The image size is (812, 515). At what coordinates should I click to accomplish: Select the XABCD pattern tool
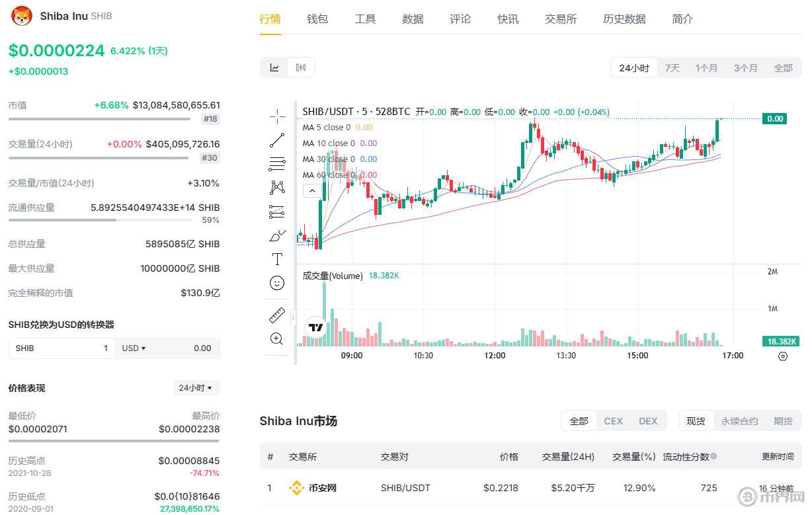[277, 187]
